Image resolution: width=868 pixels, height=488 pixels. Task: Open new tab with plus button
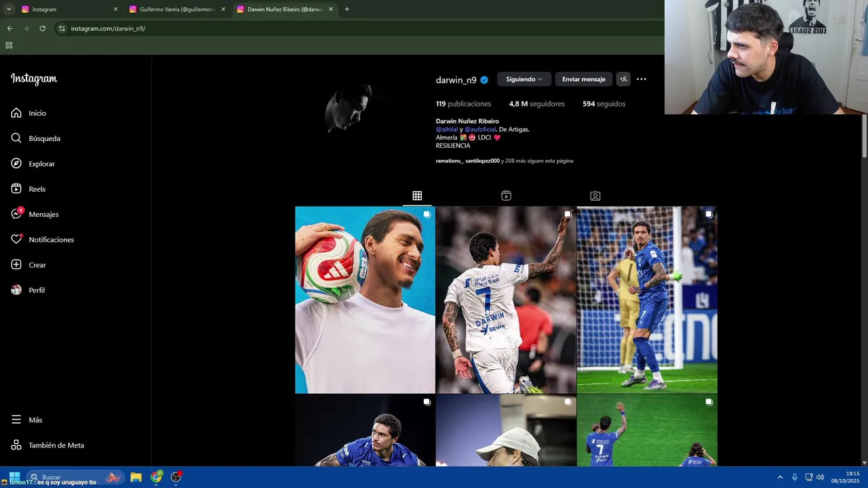click(347, 9)
